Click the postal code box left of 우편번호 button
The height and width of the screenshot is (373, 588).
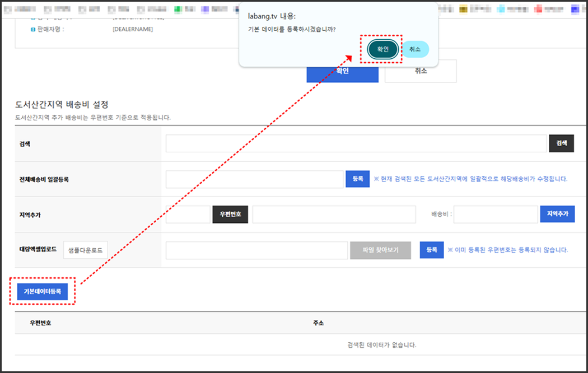(188, 215)
